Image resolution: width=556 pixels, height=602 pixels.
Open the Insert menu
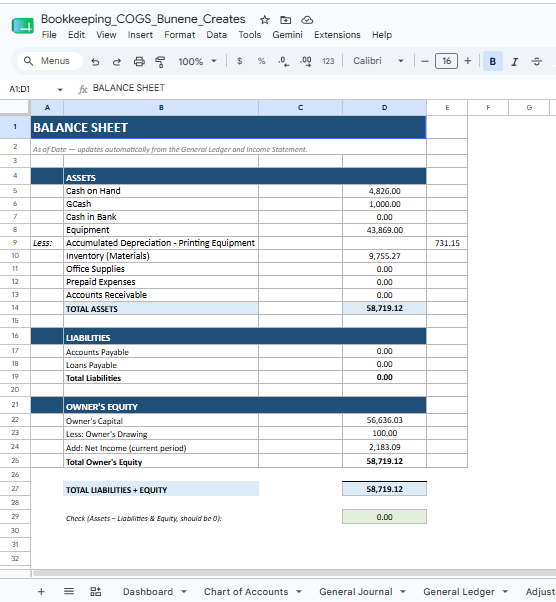[x=140, y=35]
